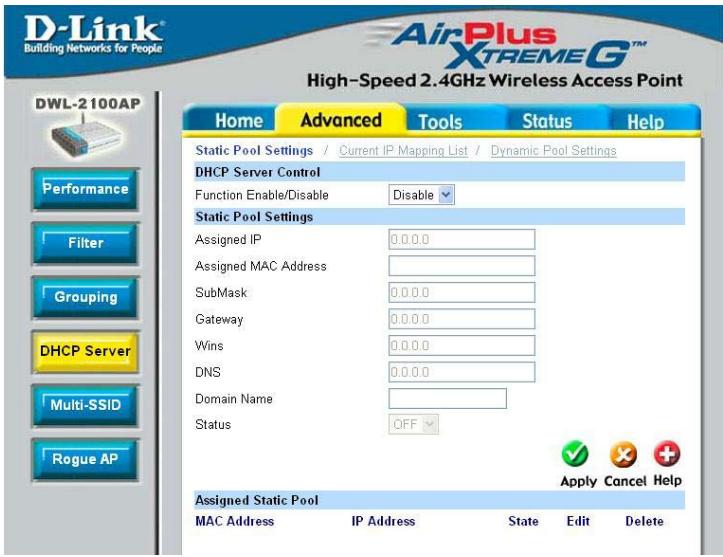
Task: Click the Help label below the red plus icon
Action: pyautogui.click(x=667, y=480)
